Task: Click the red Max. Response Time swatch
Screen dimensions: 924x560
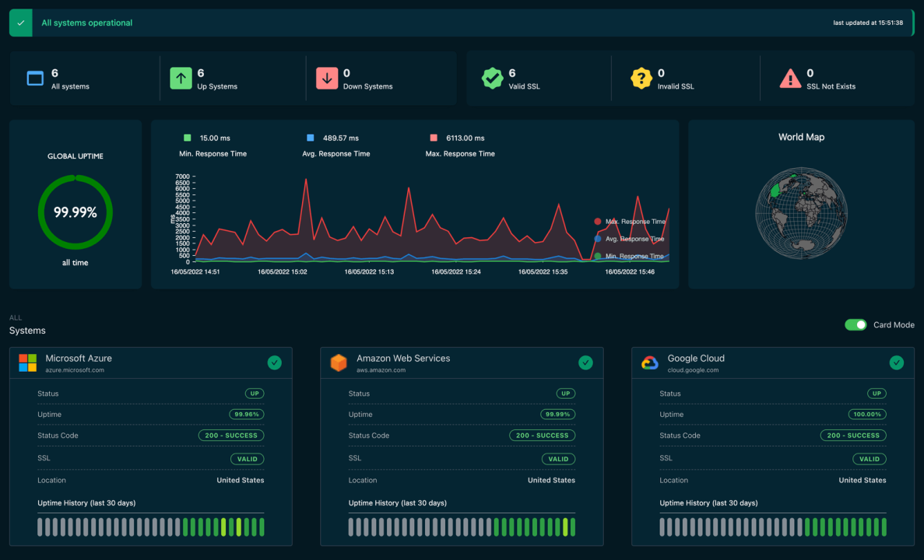Action: pyautogui.click(x=434, y=138)
